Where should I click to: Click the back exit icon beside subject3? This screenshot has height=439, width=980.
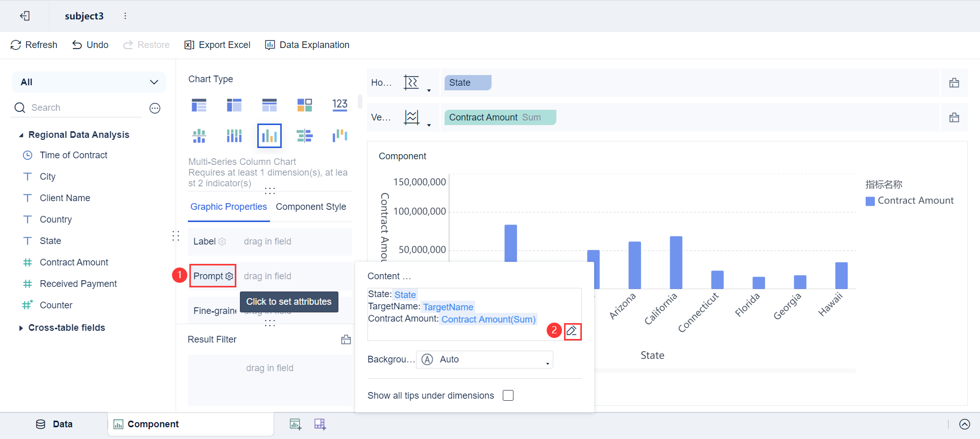pyautogui.click(x=24, y=16)
